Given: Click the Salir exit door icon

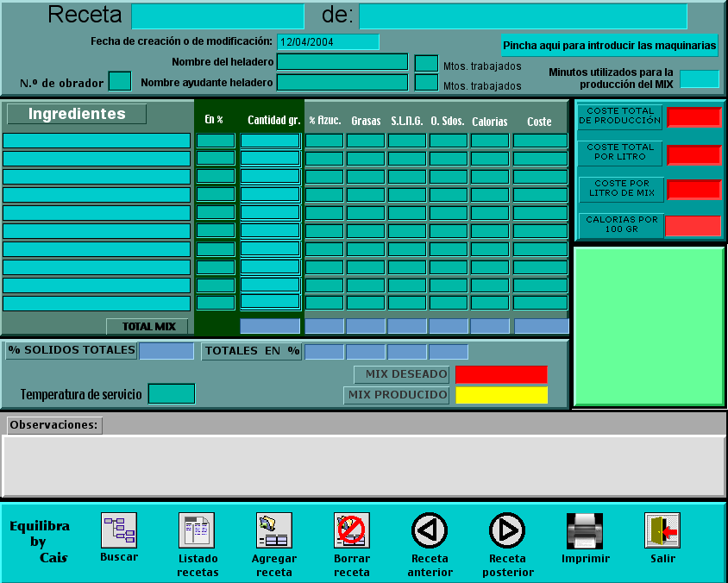Looking at the screenshot, I should point(662,530).
